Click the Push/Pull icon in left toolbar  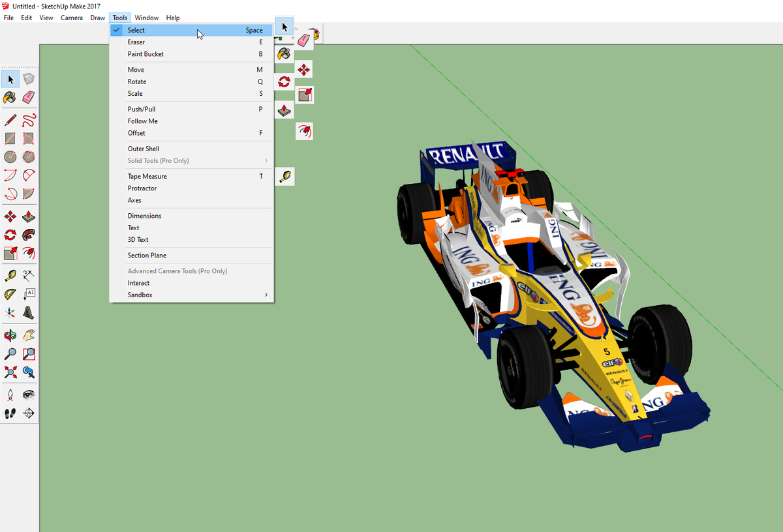[x=29, y=216]
